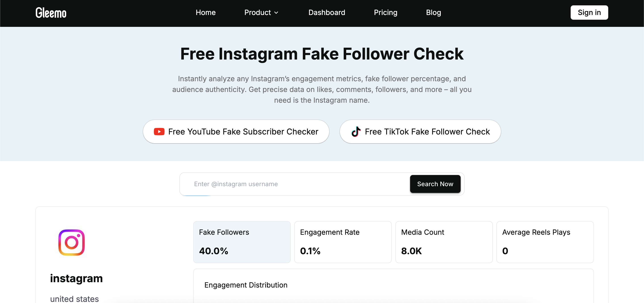
Task: Open Free TikTok Fake Follower Check
Action: (420, 132)
